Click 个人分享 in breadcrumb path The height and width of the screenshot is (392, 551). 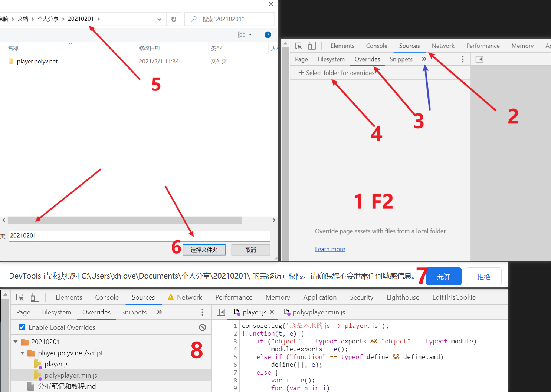(x=48, y=19)
